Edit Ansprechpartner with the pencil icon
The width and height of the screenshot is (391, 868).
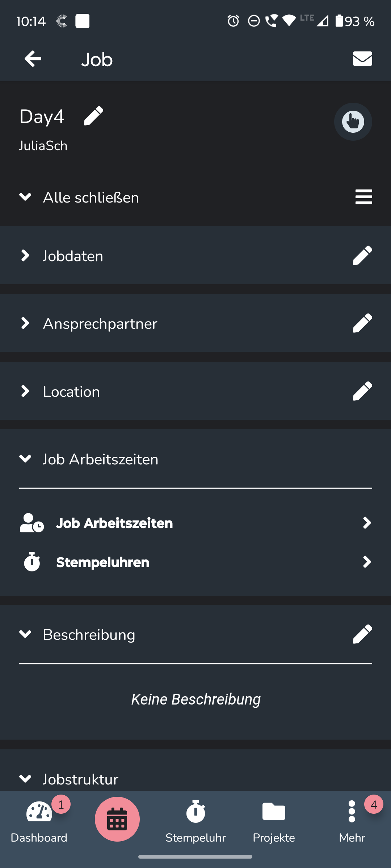tap(362, 323)
